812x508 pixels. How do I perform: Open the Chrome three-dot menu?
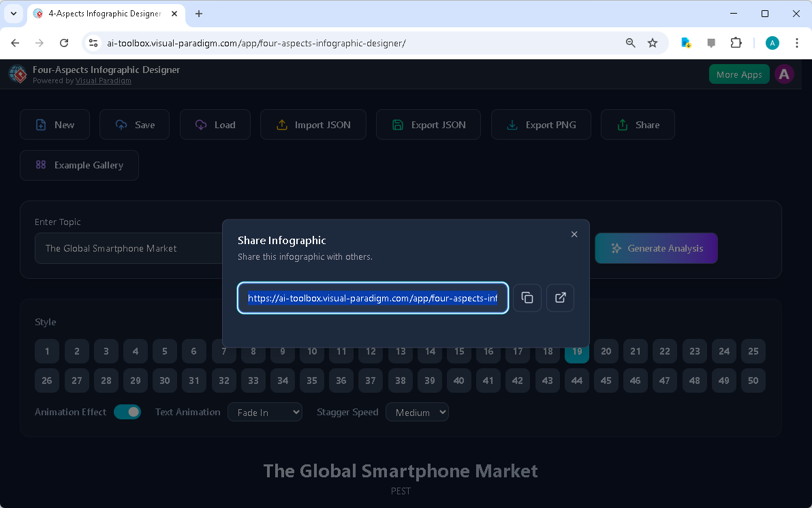point(797,42)
